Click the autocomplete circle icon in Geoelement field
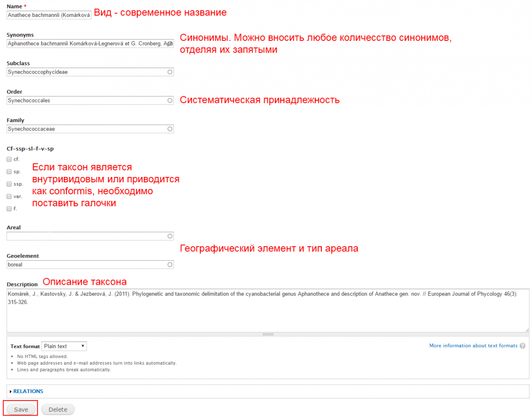The height and width of the screenshot is (417, 532). click(x=170, y=265)
